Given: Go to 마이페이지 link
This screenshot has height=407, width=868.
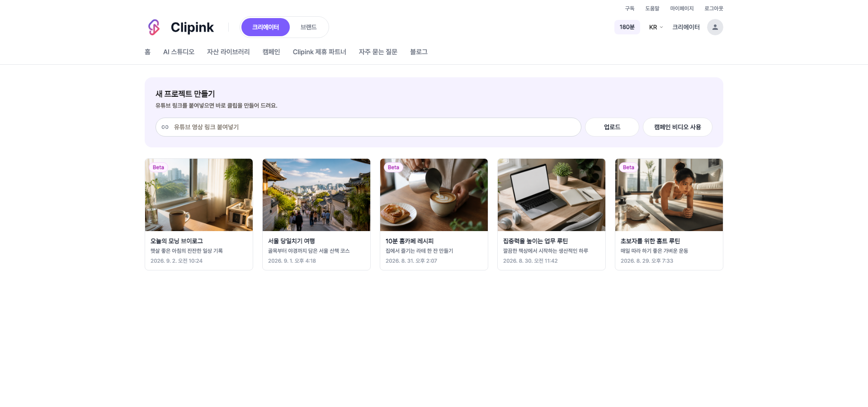Looking at the screenshot, I should 682,9.
